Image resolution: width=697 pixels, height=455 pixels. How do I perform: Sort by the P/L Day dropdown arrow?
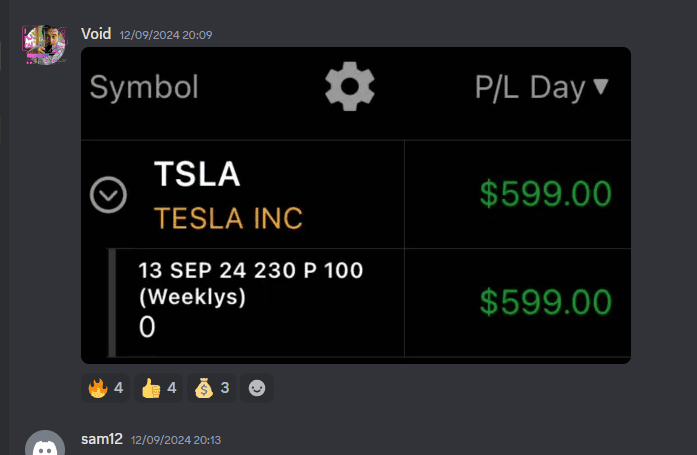pos(601,86)
